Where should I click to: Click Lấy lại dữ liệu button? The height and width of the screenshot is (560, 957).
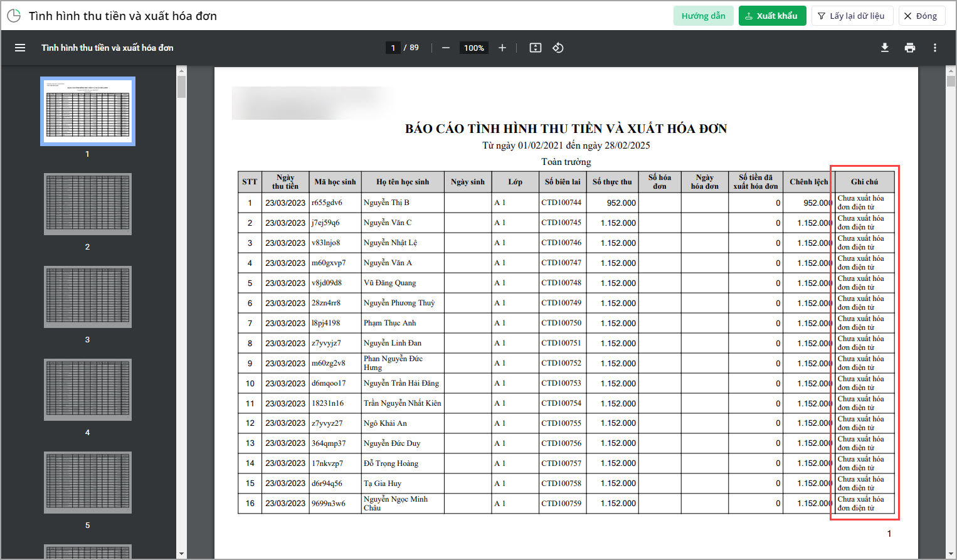point(852,16)
